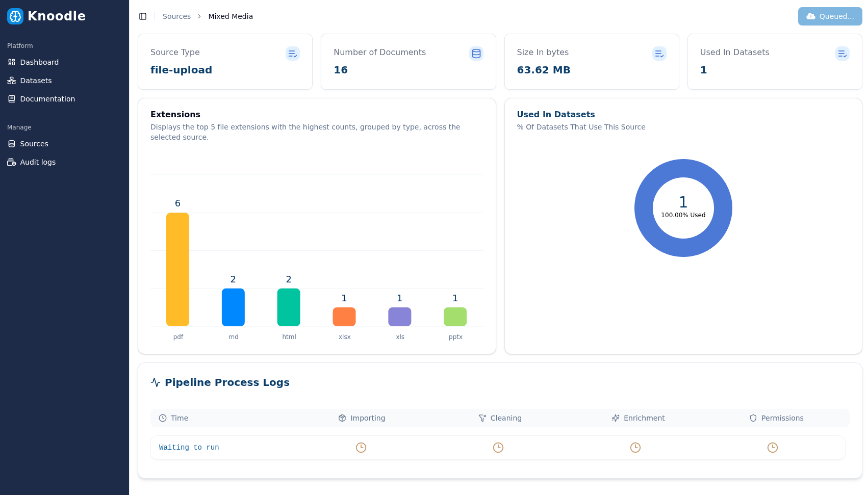Open Audit logs in the sidebar
This screenshot has width=868, height=495.
point(38,162)
